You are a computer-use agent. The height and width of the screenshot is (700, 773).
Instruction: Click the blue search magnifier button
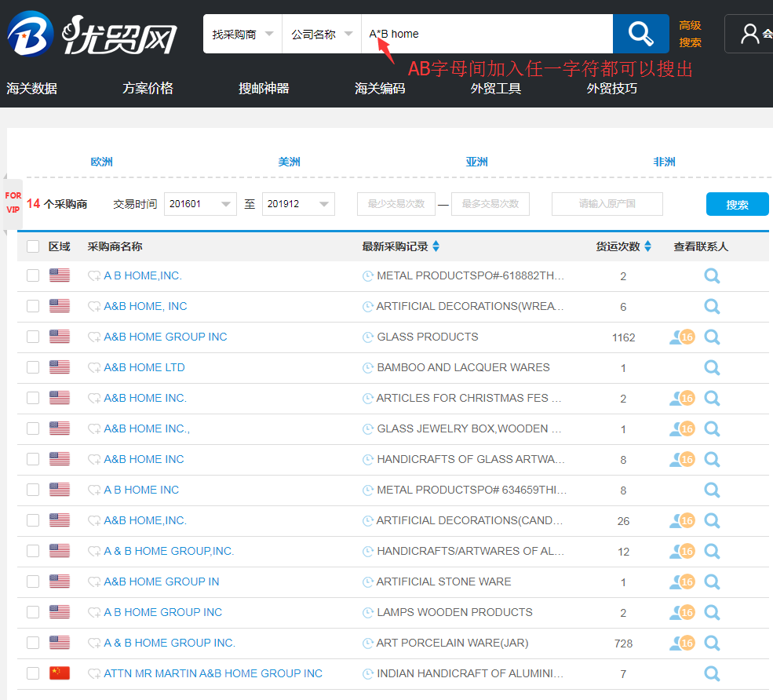click(x=640, y=34)
